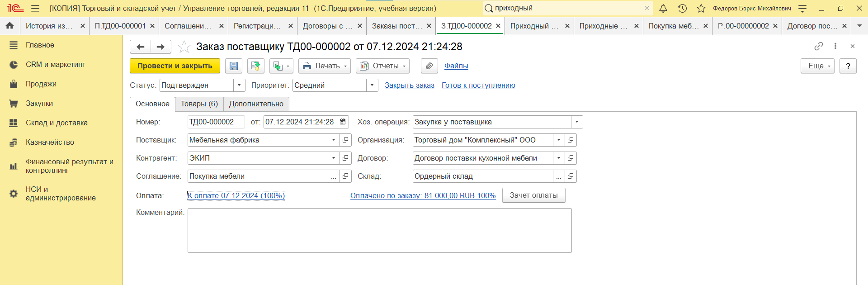The width and height of the screenshot is (868, 285).
Task: Go to the home start page tab
Action: point(9,26)
